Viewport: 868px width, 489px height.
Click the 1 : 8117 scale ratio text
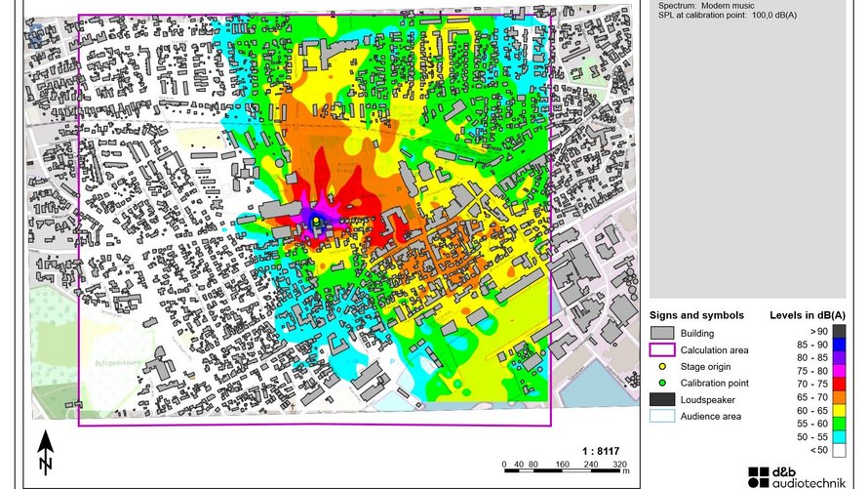click(x=601, y=451)
